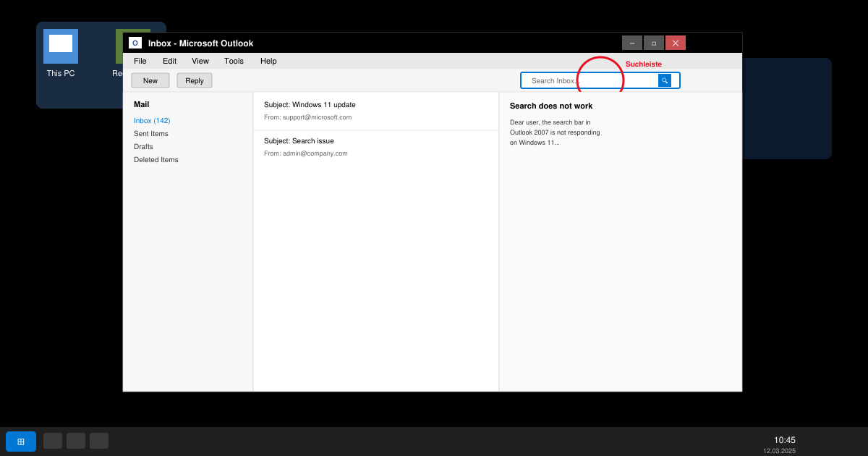
Task: Close the Outlook window
Action: click(676, 43)
